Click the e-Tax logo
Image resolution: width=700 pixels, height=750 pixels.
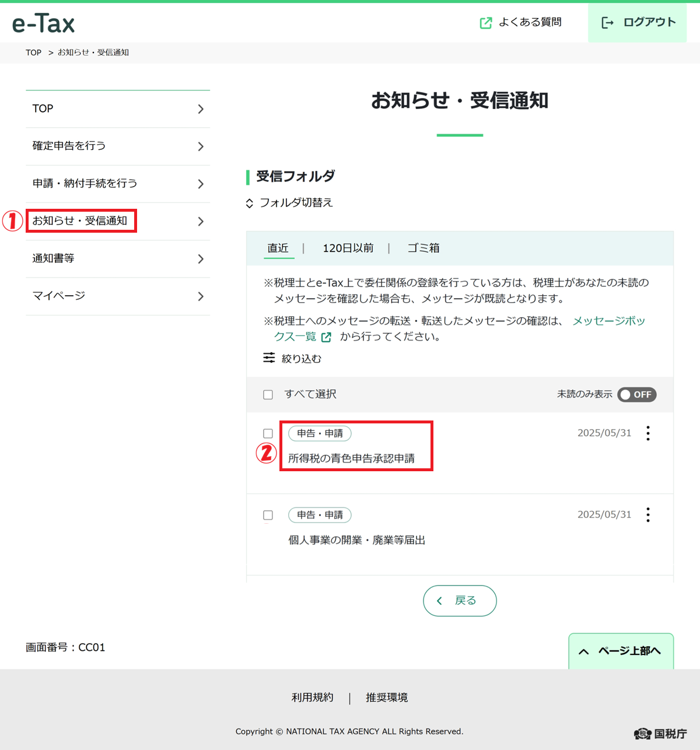click(44, 23)
